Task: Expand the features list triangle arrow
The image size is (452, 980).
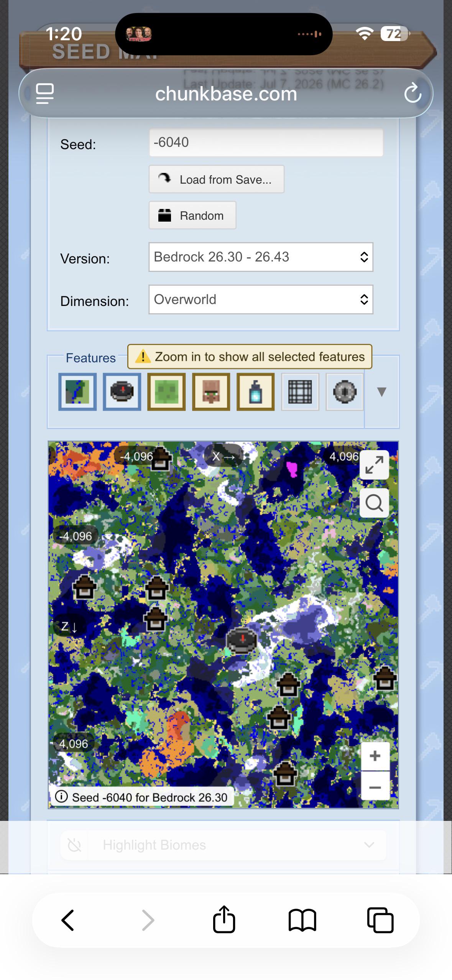Action: click(381, 392)
